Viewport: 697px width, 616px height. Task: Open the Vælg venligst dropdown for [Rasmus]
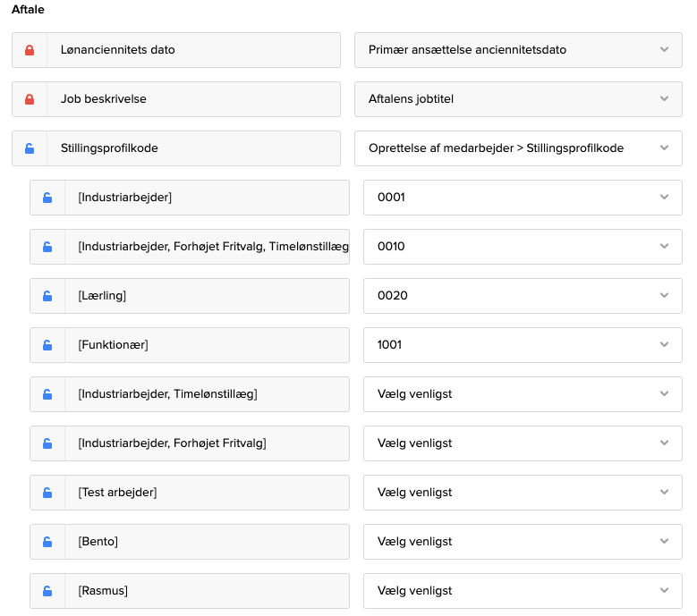(523, 591)
